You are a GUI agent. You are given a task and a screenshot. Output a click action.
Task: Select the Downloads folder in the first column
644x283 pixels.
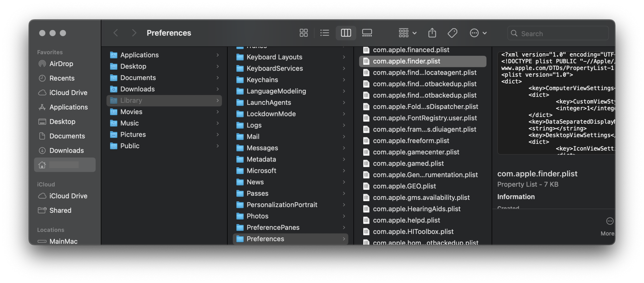tap(164, 89)
